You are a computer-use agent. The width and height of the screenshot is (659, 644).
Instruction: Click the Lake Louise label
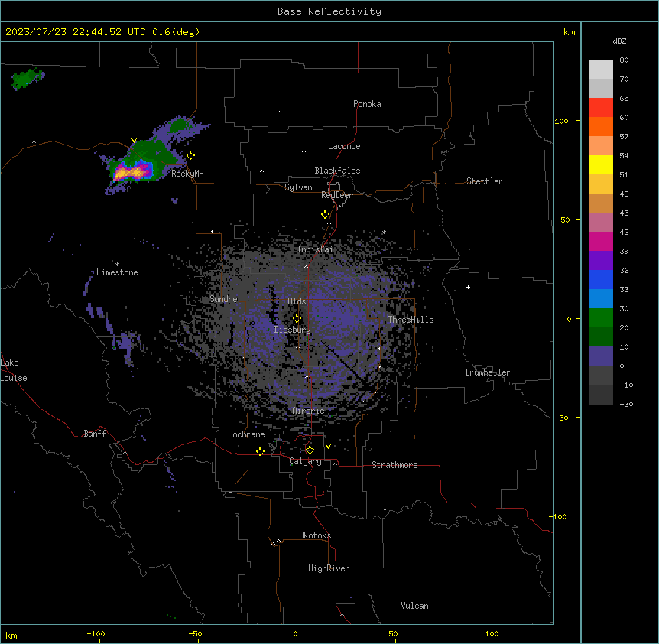14,370
